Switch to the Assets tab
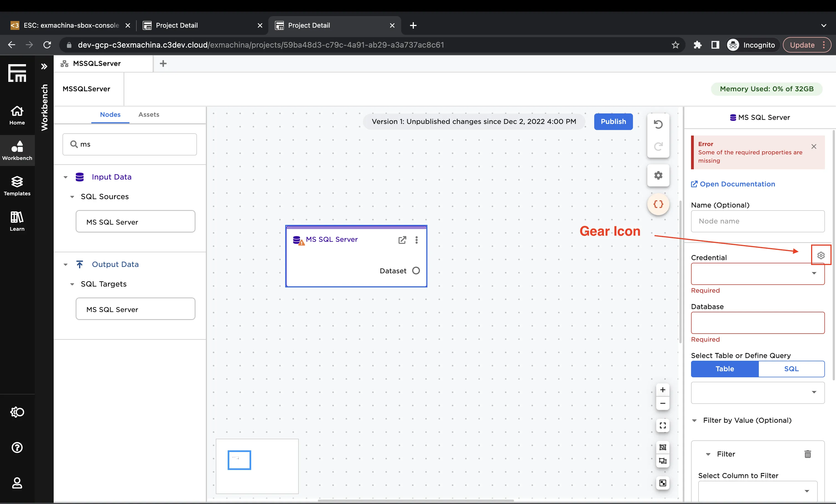The image size is (836, 504). point(149,115)
